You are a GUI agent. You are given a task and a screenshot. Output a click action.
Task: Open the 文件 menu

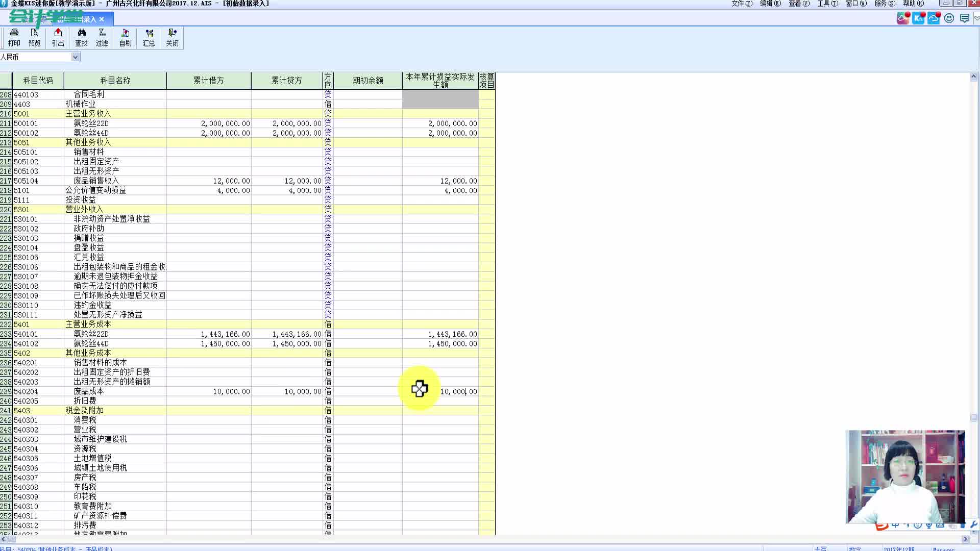point(742,4)
